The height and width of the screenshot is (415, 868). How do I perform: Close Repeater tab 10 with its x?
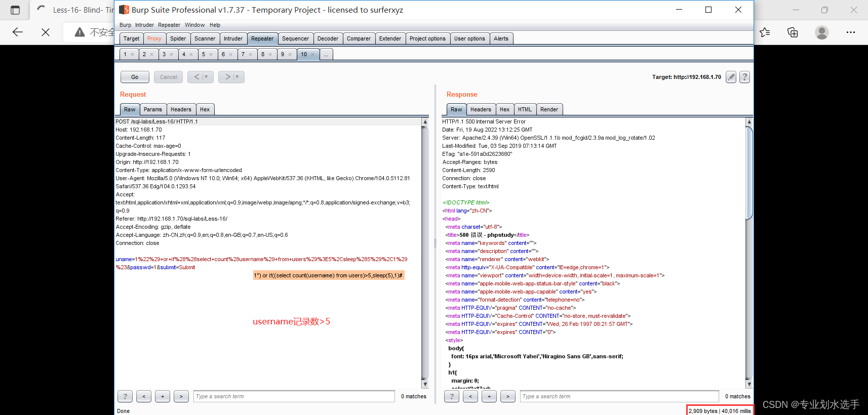pyautogui.click(x=313, y=55)
